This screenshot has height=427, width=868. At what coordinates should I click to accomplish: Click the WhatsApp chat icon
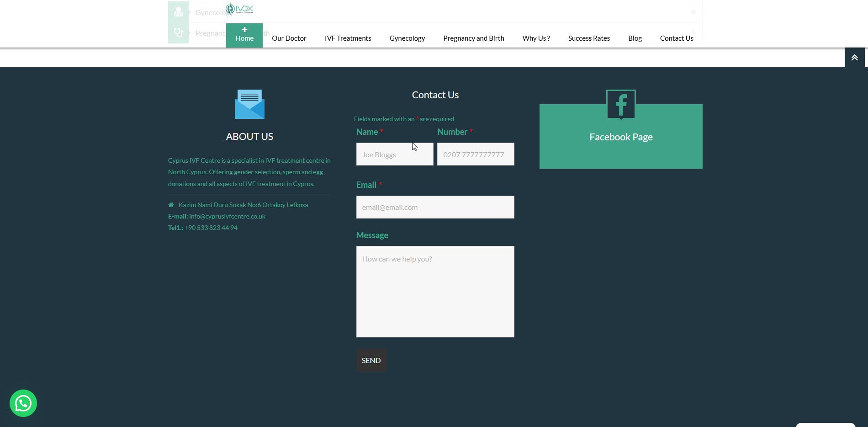[23, 403]
